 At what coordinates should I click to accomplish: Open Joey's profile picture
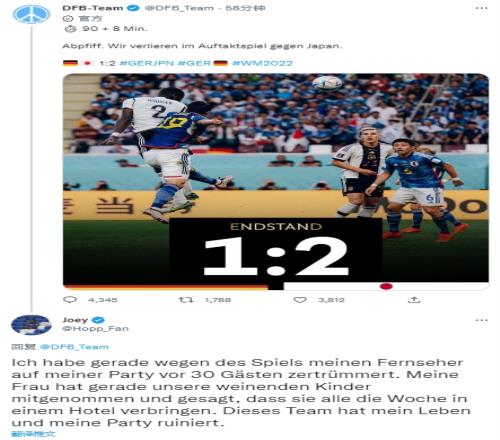(31, 325)
